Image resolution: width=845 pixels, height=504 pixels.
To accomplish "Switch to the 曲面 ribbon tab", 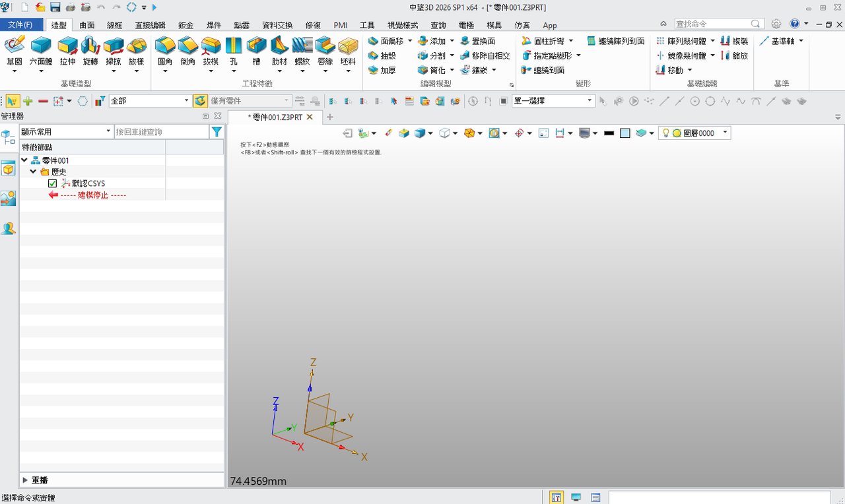I will coord(87,25).
